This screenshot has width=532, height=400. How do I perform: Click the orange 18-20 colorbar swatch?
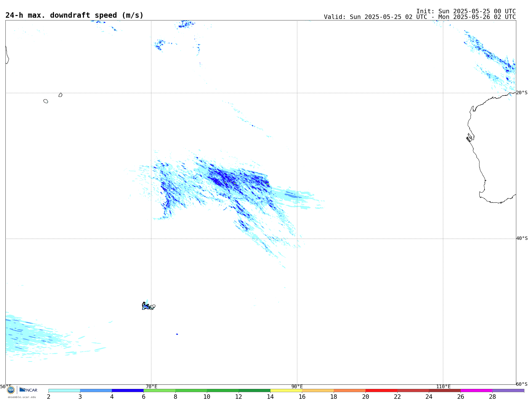pyautogui.click(x=349, y=390)
